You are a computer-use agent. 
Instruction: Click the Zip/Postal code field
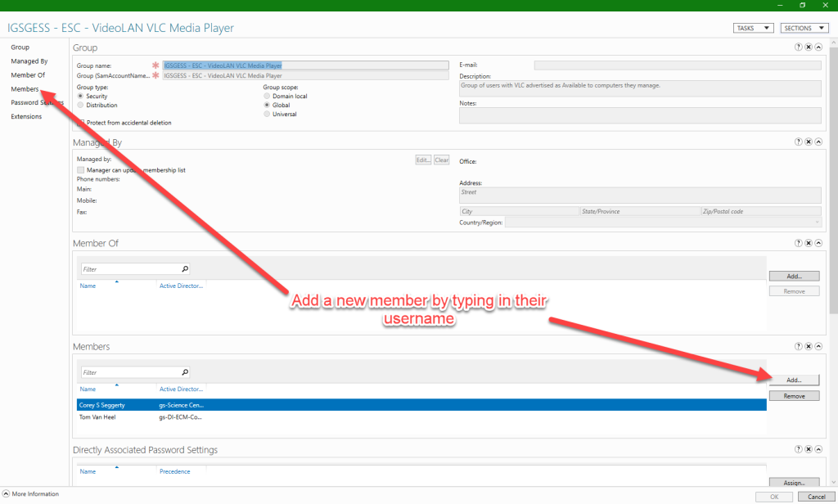coord(761,211)
